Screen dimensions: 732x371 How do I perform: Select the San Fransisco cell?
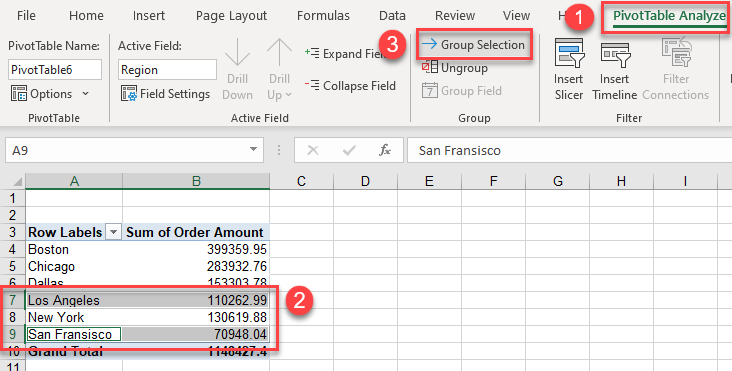click(x=74, y=334)
